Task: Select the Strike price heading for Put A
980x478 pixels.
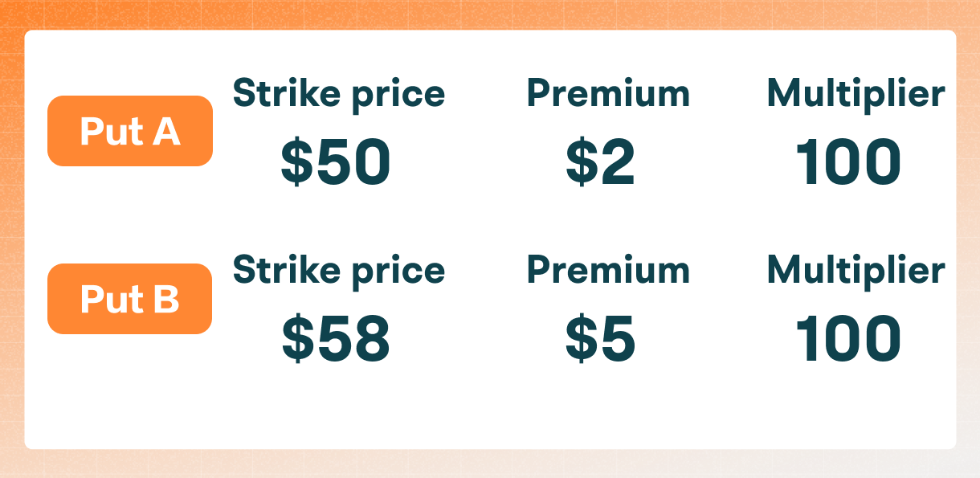Action: pyautogui.click(x=338, y=95)
